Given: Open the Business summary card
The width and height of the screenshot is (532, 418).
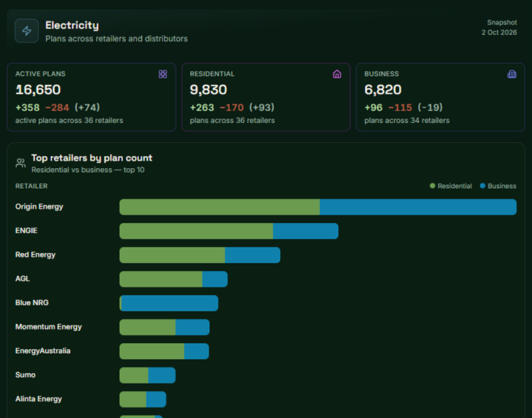Looking at the screenshot, I should click(440, 97).
